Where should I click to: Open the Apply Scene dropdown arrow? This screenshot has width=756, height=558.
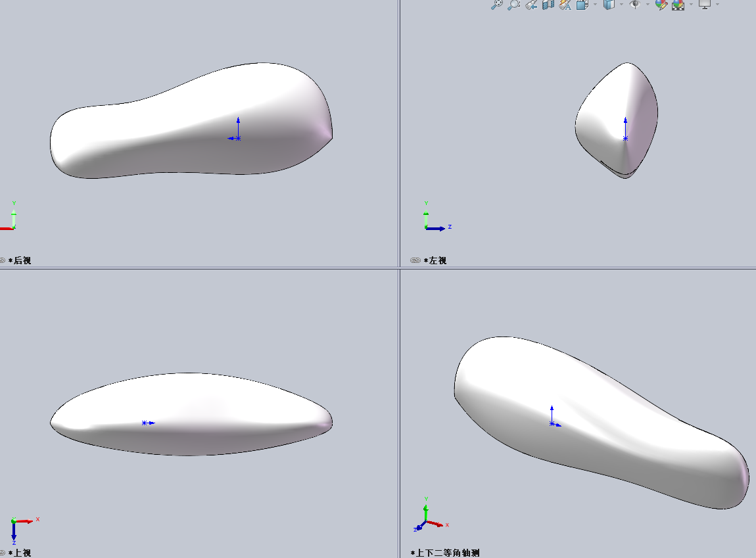point(691,4)
